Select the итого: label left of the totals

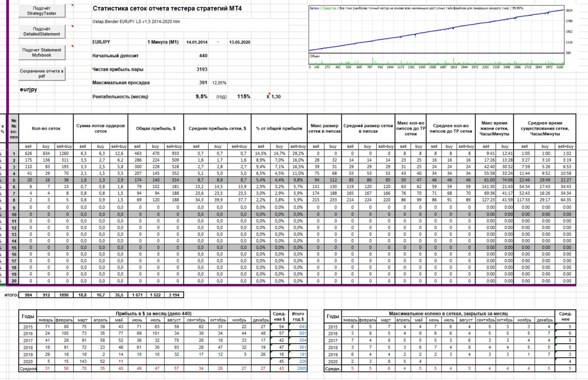click(x=11, y=295)
